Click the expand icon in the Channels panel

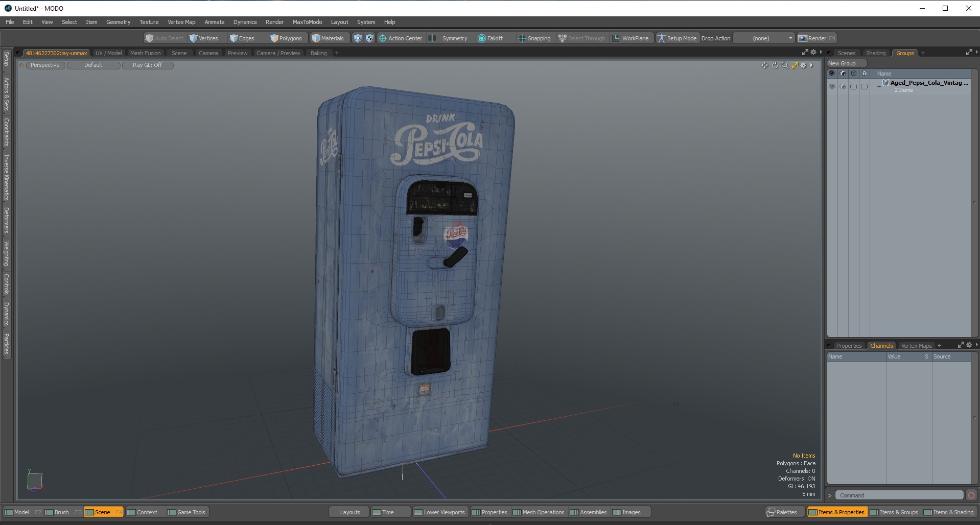point(961,345)
